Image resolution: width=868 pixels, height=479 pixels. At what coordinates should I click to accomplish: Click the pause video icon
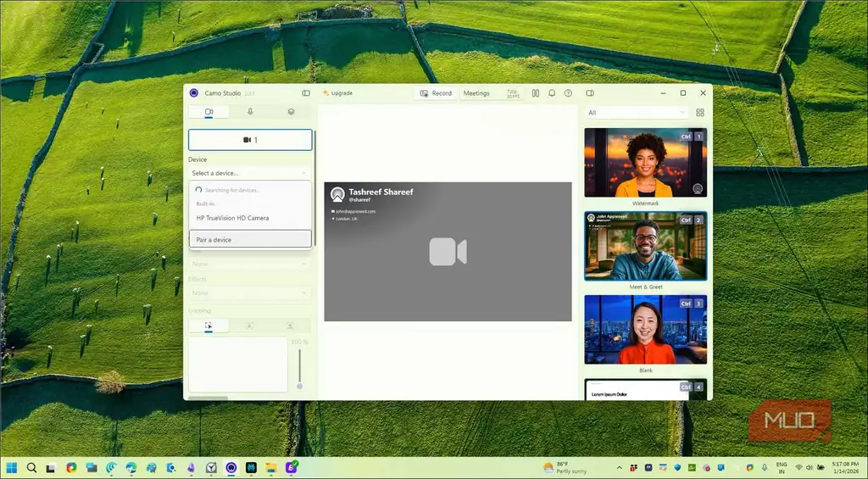536,93
